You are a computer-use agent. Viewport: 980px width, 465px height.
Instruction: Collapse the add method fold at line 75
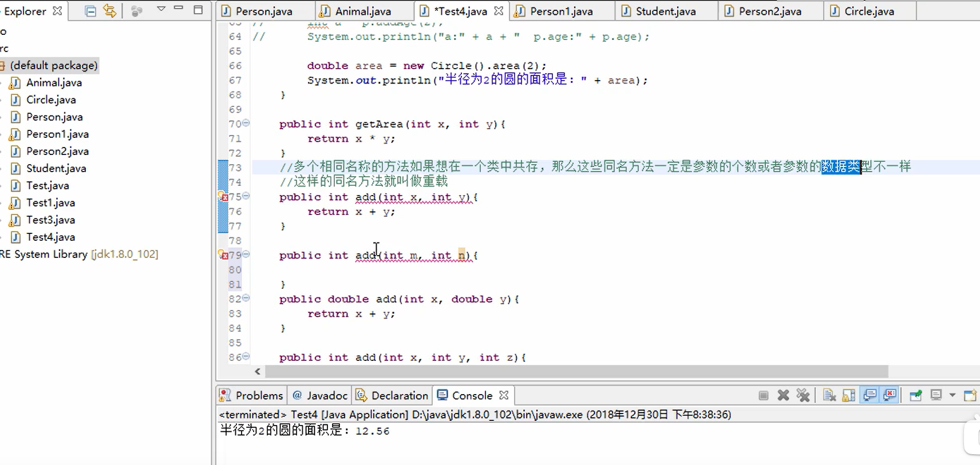point(246,196)
